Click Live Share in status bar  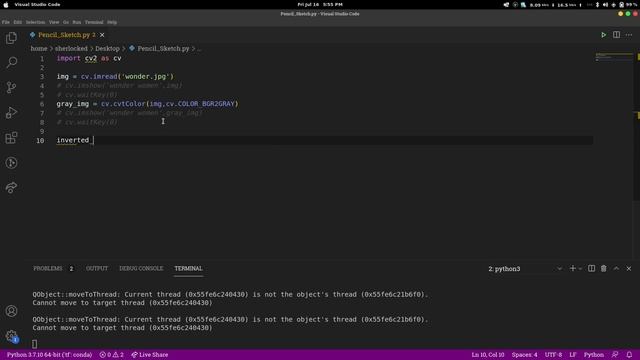149,355
